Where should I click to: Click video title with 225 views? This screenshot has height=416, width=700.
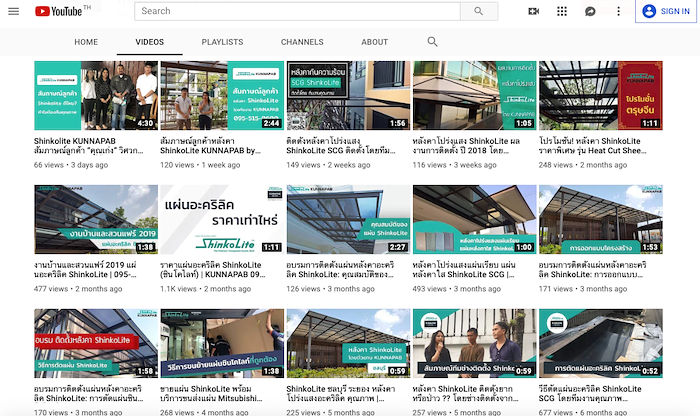(x=341, y=394)
